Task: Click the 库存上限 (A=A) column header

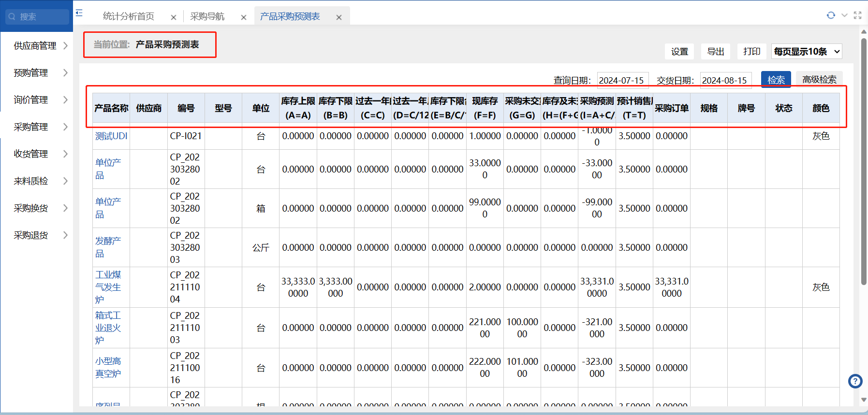Action: [298, 108]
